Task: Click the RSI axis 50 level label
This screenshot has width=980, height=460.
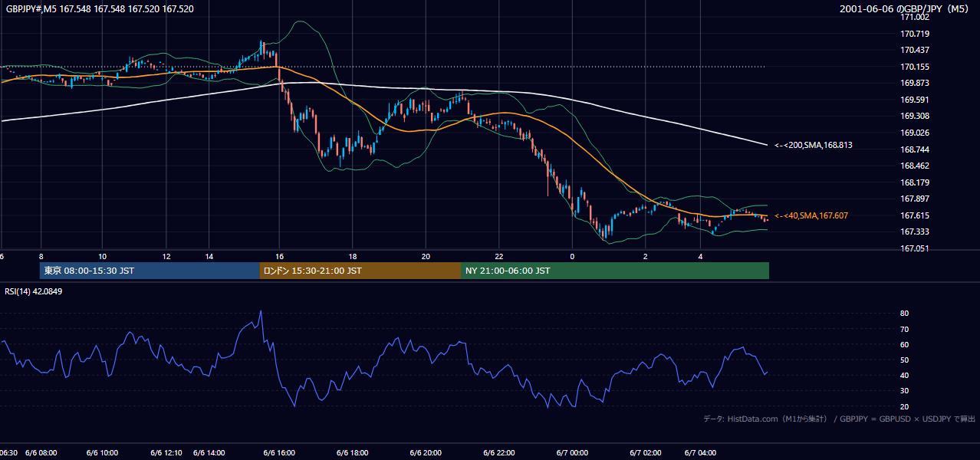Action: point(905,360)
